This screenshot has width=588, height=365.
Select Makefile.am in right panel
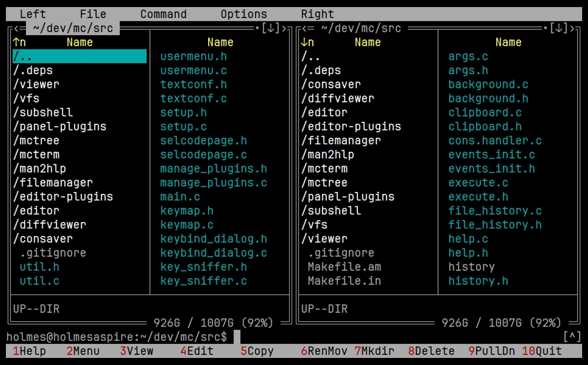tap(344, 267)
